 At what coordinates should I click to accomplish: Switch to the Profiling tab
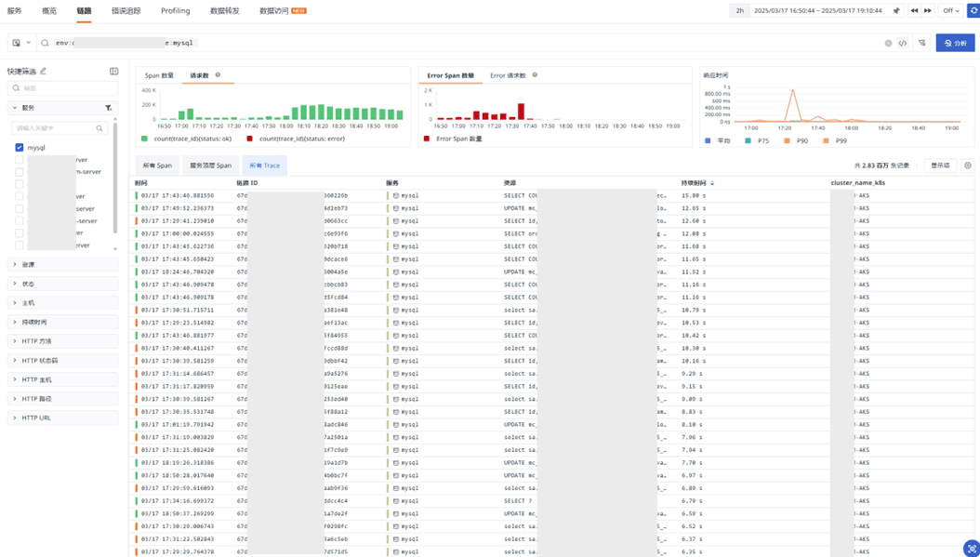(175, 11)
